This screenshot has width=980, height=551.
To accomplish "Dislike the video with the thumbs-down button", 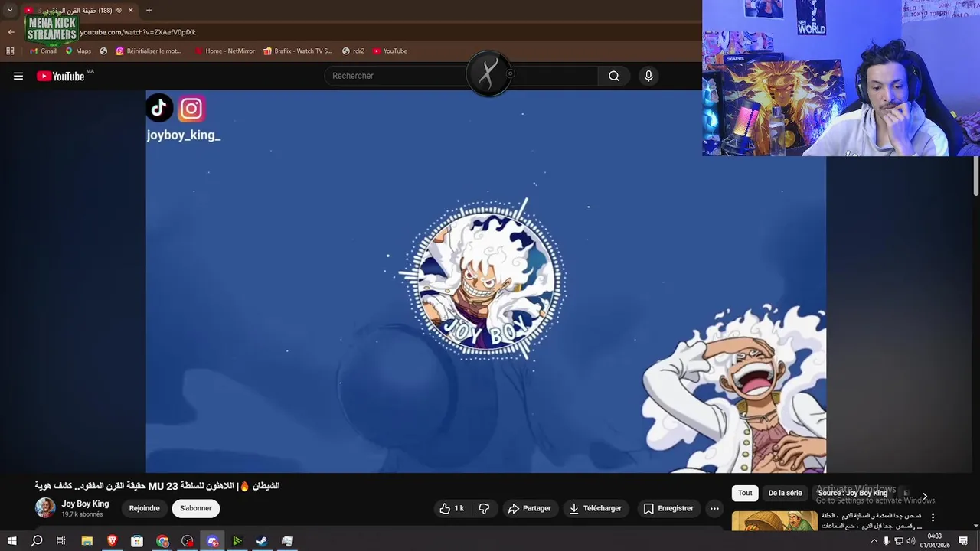I will coord(484,508).
